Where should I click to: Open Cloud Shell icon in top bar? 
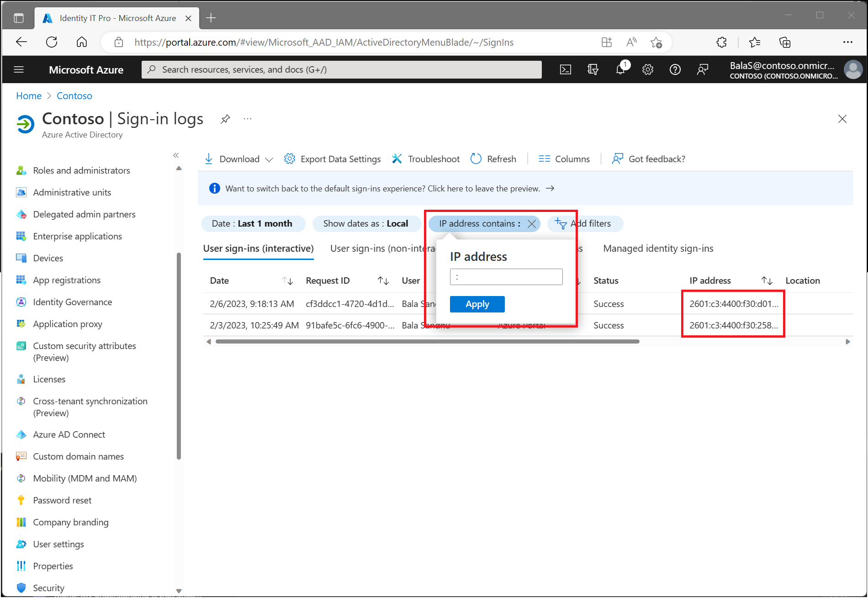(566, 69)
